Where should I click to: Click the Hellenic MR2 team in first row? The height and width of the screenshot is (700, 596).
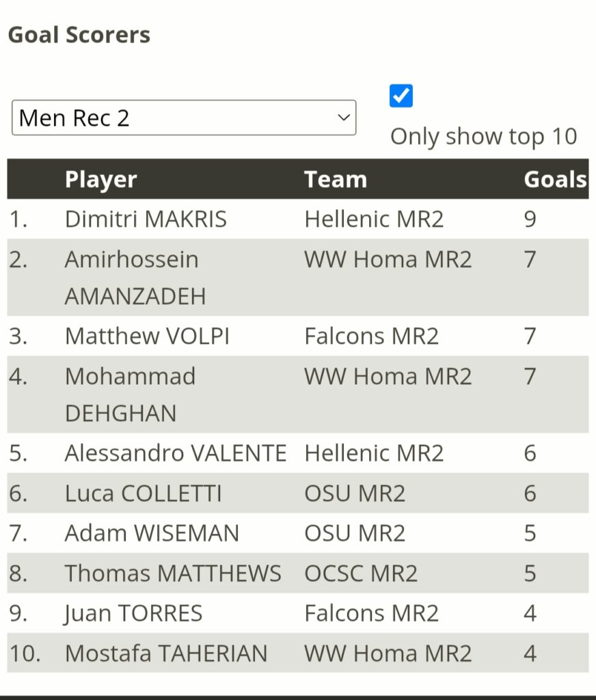tap(374, 219)
